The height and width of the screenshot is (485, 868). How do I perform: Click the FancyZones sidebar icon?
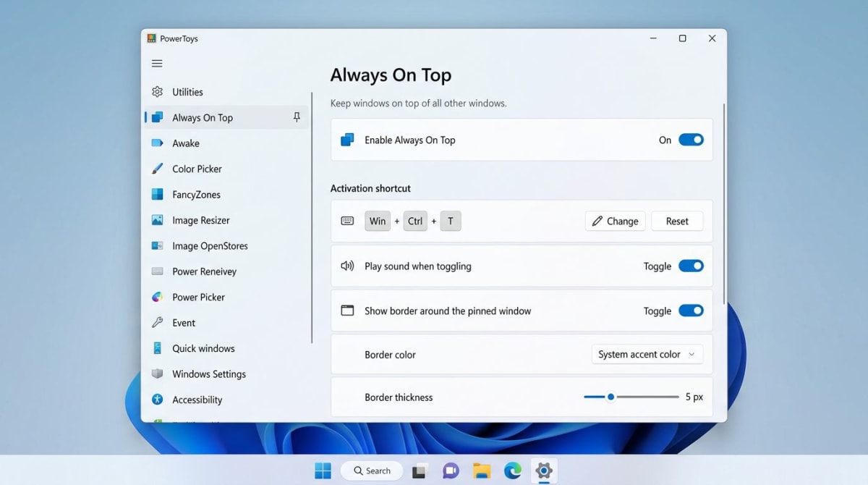pyautogui.click(x=157, y=194)
